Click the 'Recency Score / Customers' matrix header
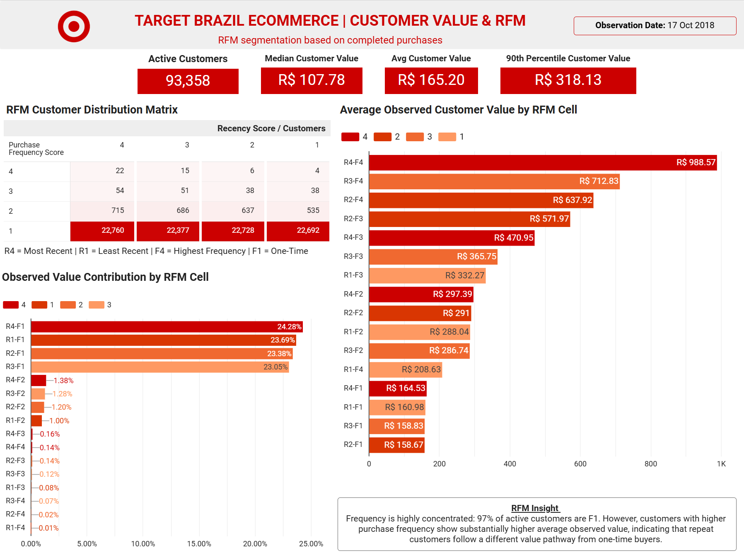 point(271,128)
